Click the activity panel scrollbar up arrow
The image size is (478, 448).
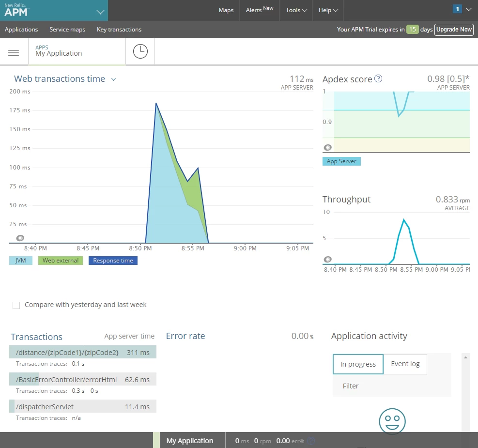465,357
